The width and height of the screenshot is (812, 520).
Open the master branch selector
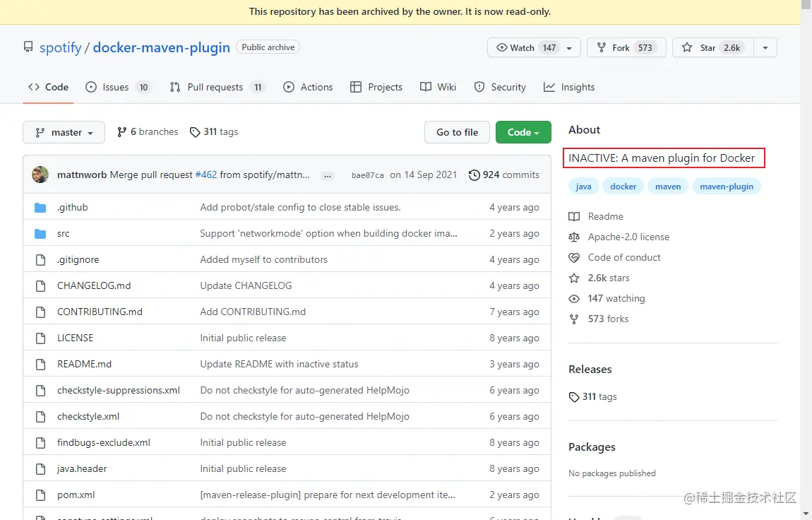(64, 132)
